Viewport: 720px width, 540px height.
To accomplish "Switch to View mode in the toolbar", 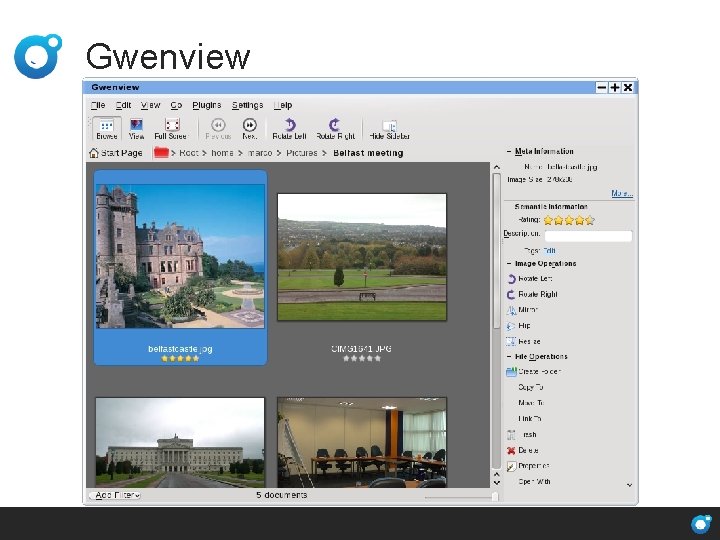I will (x=136, y=129).
